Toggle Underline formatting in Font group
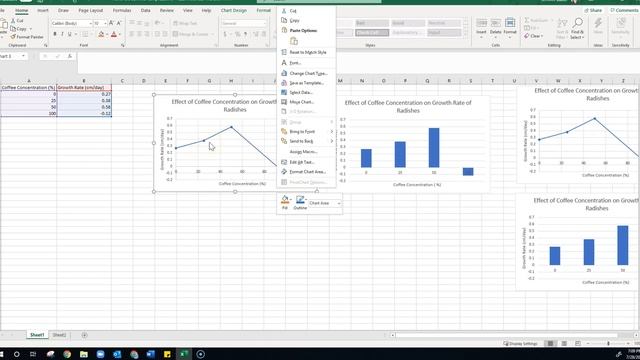 point(69,34)
